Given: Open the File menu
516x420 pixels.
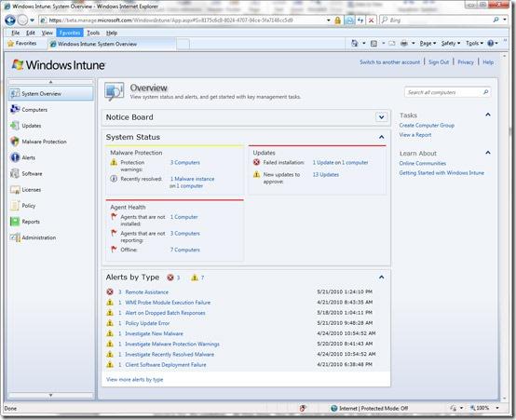Looking at the screenshot, I should (x=16, y=33).
